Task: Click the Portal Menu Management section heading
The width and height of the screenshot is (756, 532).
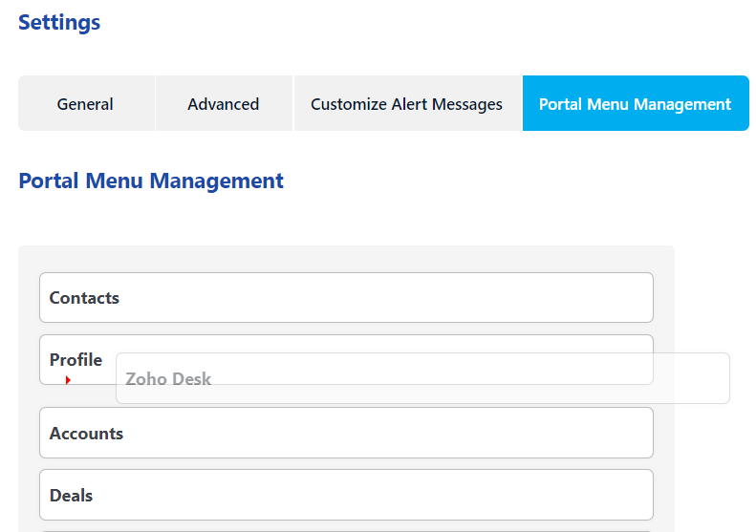Action: 151,181
